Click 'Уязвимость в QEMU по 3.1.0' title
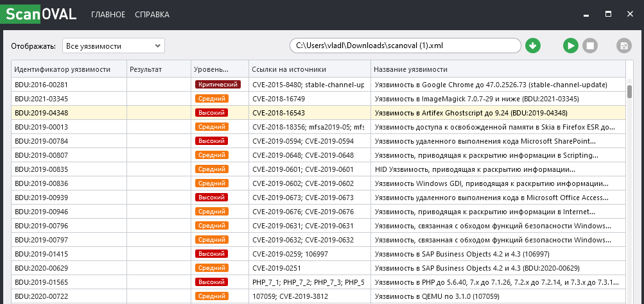 [x=437, y=296]
